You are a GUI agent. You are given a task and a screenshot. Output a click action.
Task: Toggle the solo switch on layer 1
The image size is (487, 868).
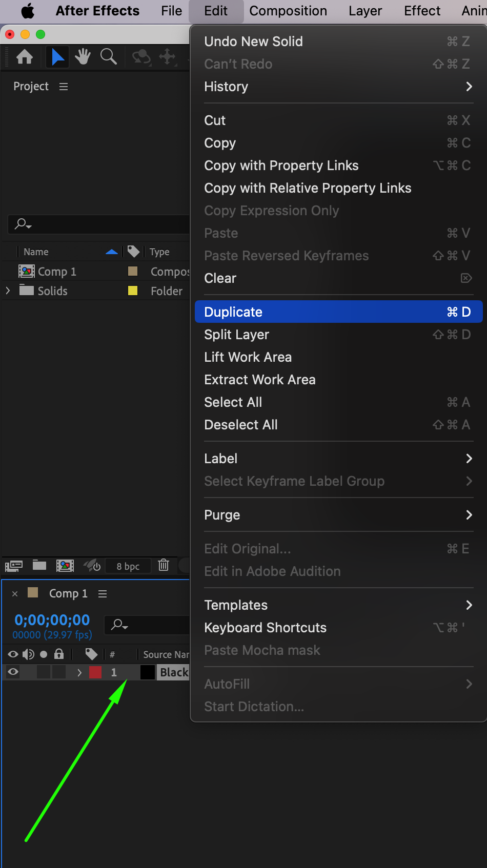pos(44,672)
